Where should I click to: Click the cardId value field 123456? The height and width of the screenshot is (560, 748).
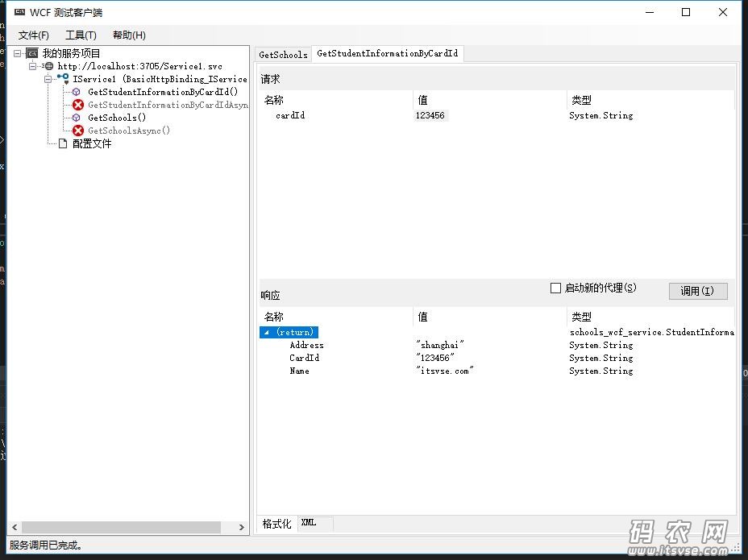pos(430,115)
